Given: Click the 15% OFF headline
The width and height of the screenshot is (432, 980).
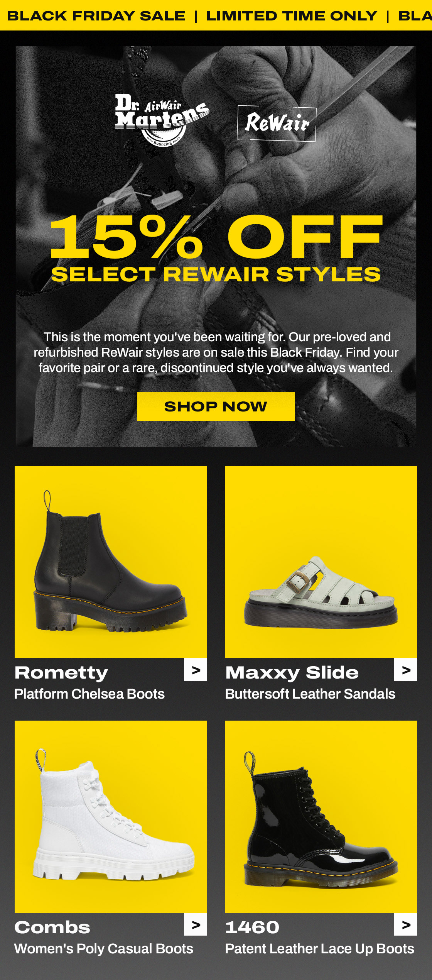Looking at the screenshot, I should (216, 236).
